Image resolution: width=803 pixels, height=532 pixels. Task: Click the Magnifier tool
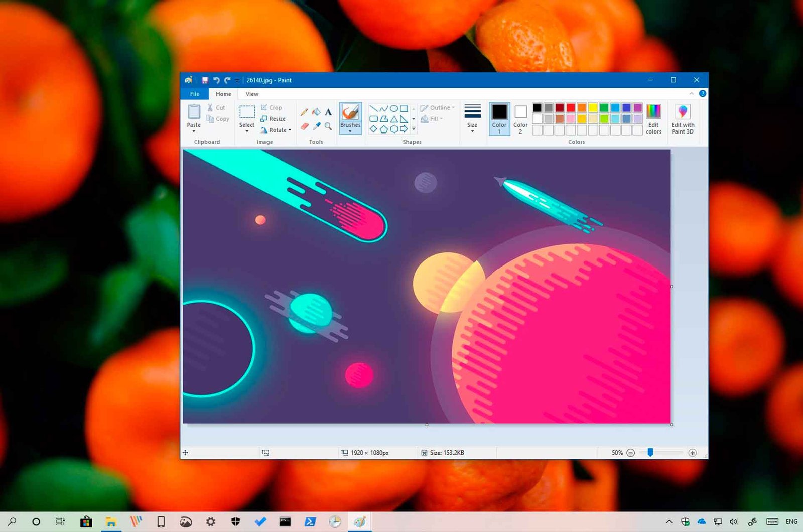click(x=328, y=126)
